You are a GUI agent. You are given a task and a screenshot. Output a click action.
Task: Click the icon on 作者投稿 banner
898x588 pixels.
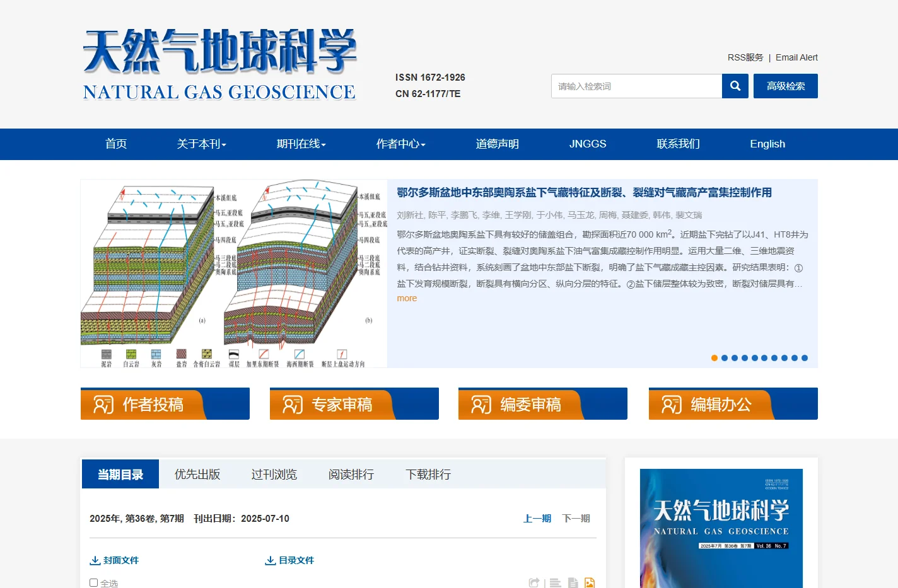pos(103,404)
